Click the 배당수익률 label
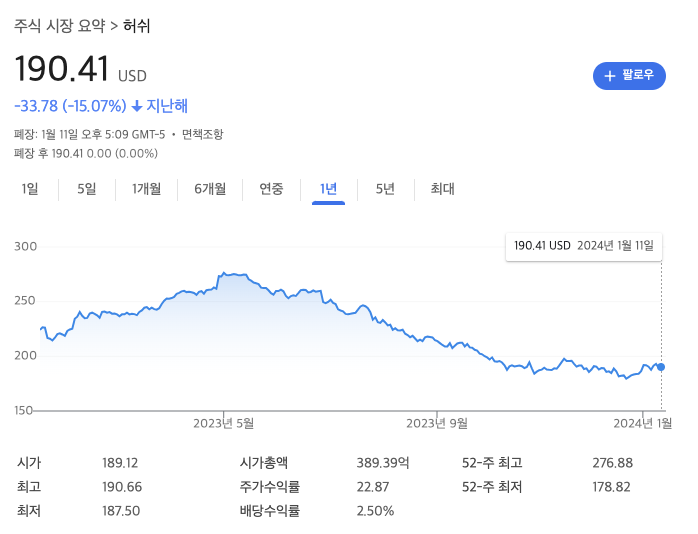Screen dimensions: 698x534 270,511
